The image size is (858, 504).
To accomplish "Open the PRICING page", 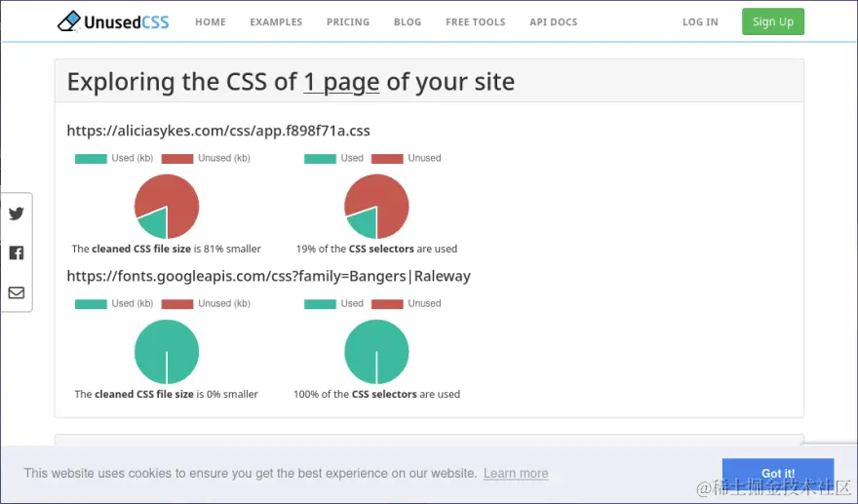I will click(348, 21).
